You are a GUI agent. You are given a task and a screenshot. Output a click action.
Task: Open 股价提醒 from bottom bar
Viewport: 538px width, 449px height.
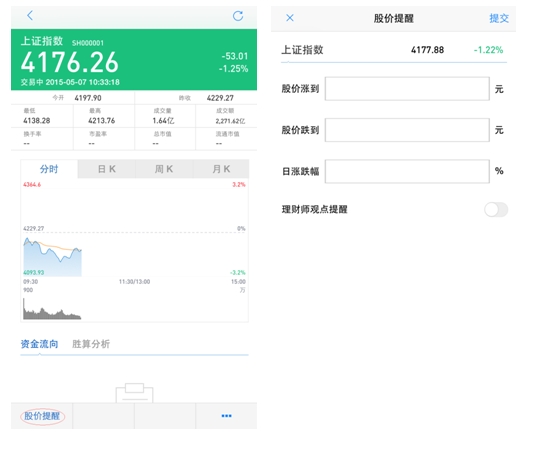pos(42,416)
